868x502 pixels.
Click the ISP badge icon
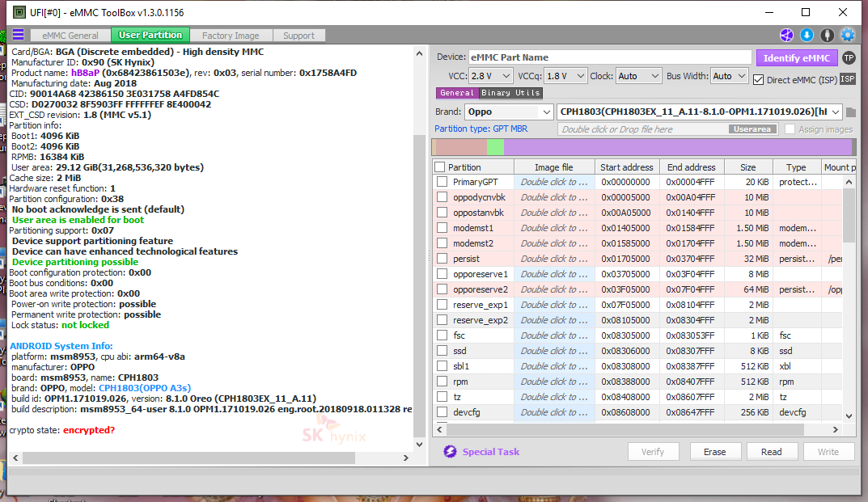coord(848,79)
